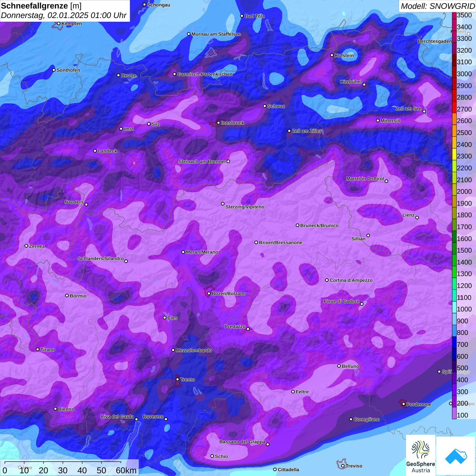The width and height of the screenshot is (476, 476).
Task: Click the Pordenone city marker dot
Action: click(404, 404)
